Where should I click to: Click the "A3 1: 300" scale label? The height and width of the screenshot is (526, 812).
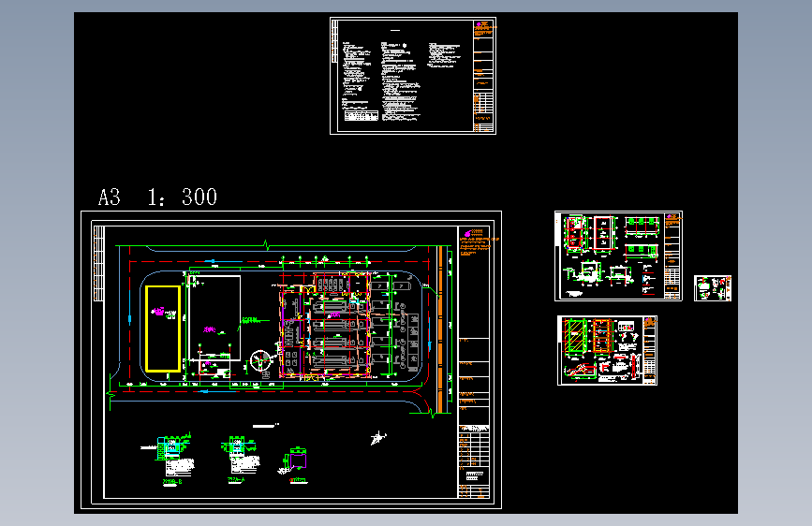click(157, 197)
